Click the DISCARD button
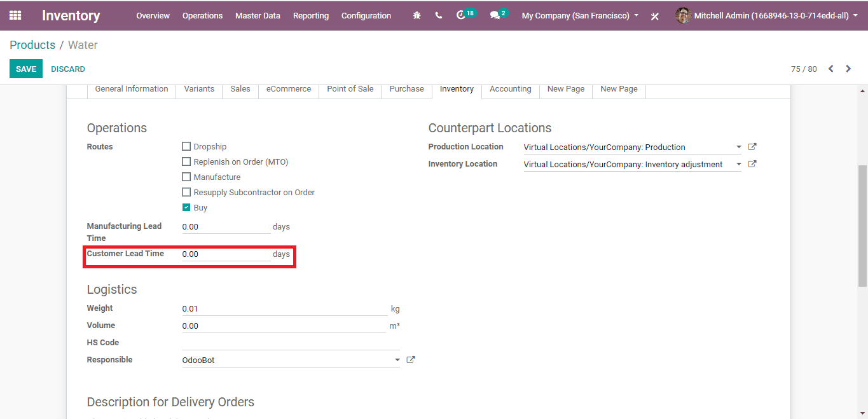The width and height of the screenshot is (868, 419). [68, 69]
